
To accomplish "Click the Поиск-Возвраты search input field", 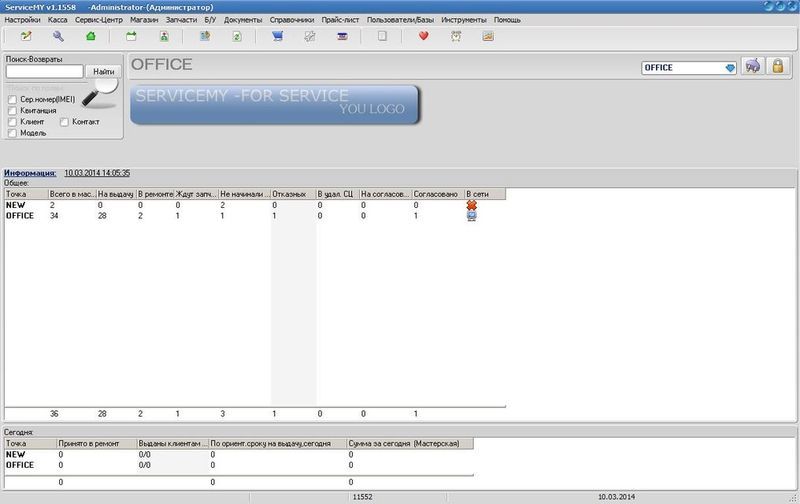I will pos(44,71).
